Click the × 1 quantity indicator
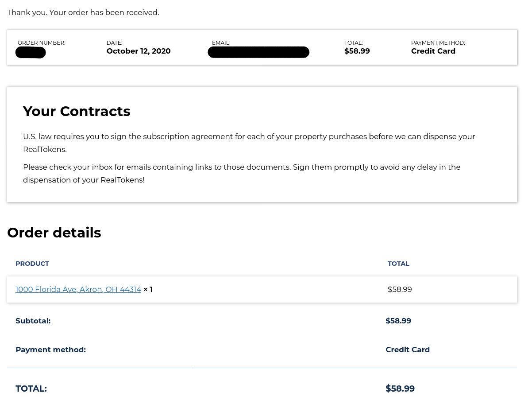The image size is (532, 416). (x=148, y=289)
